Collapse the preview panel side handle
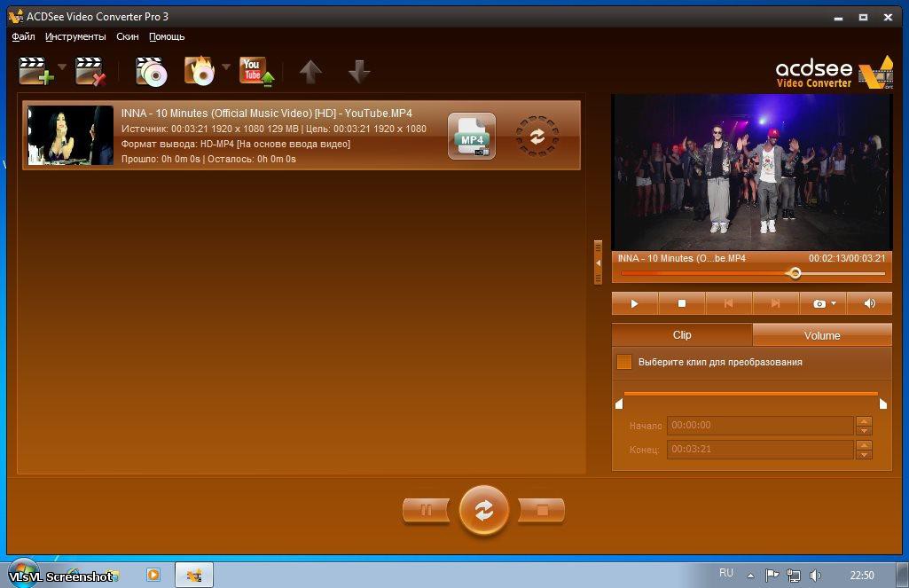Screen dimensions: 909x588 (598, 263)
